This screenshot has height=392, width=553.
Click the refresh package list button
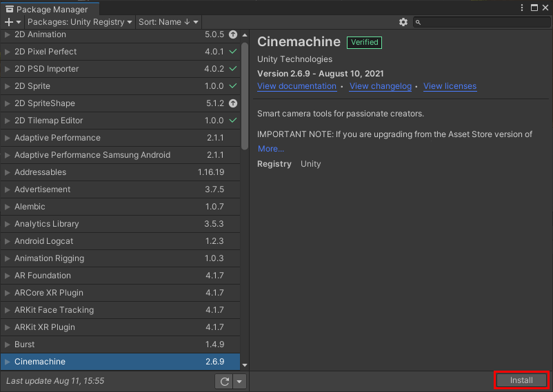click(224, 381)
